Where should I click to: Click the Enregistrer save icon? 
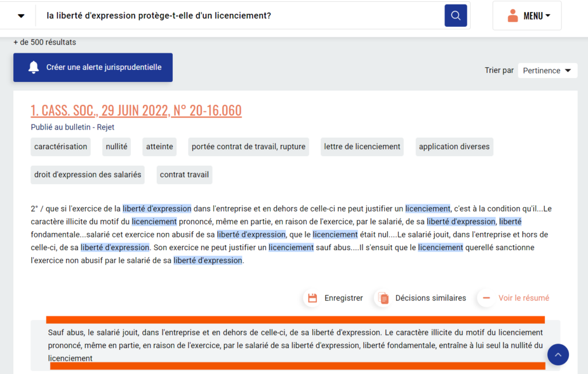point(312,298)
